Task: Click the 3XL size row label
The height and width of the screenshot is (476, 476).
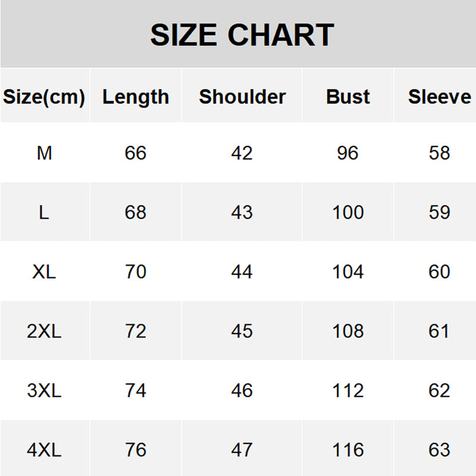Action: click(x=44, y=391)
